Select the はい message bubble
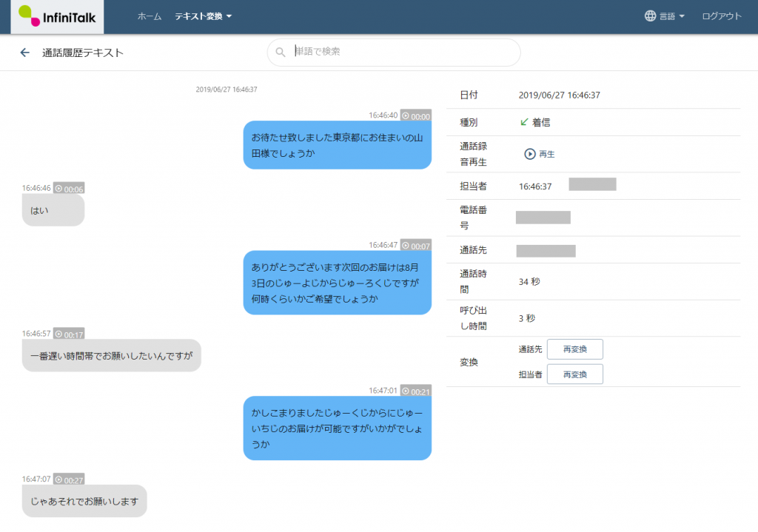The width and height of the screenshot is (758, 532). [x=53, y=210]
